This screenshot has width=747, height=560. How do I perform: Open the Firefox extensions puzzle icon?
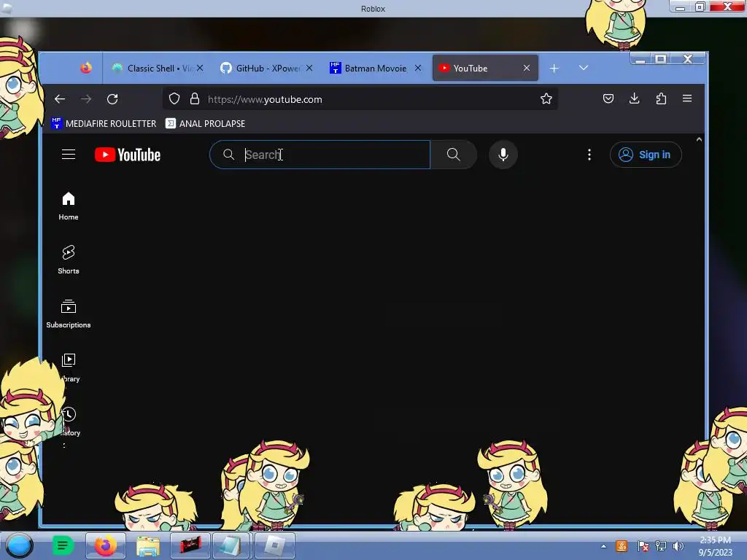point(661,98)
